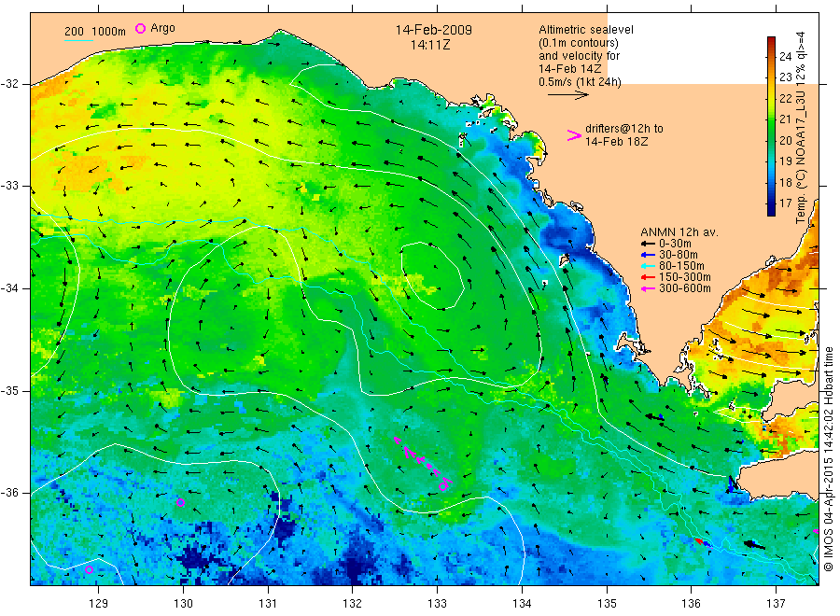Click the '30-80m' depth label
The height and width of the screenshot is (616, 840).
click(x=679, y=255)
